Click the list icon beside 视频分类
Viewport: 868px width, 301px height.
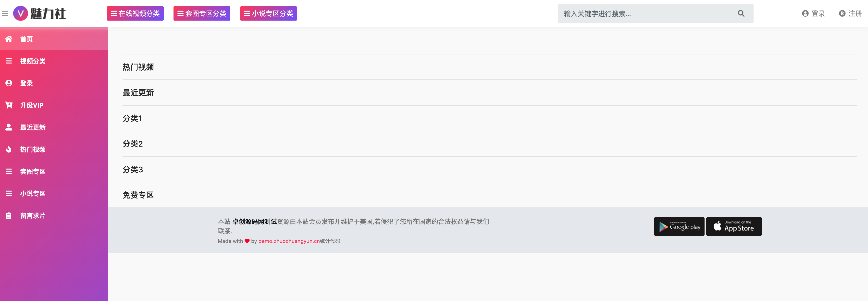(9, 61)
